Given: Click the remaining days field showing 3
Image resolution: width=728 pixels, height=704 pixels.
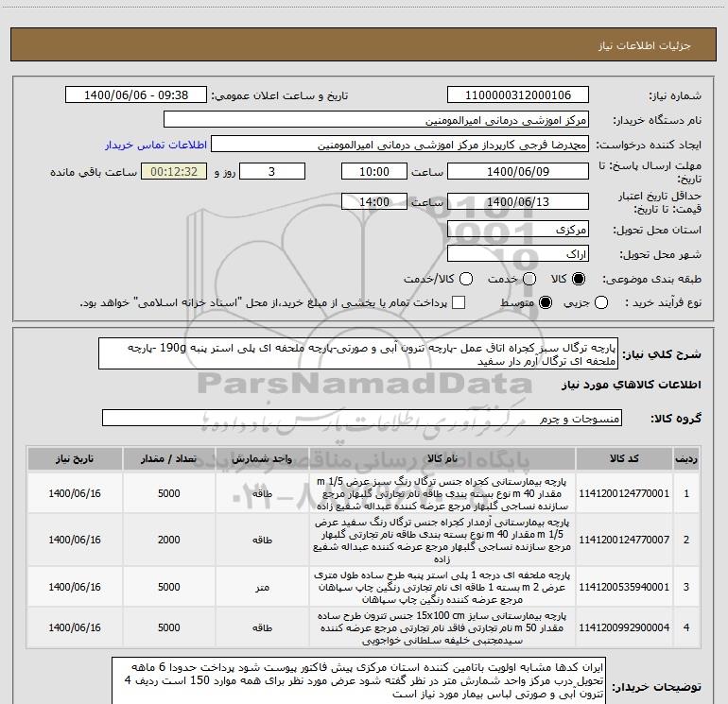Looking at the screenshot, I should [272, 172].
